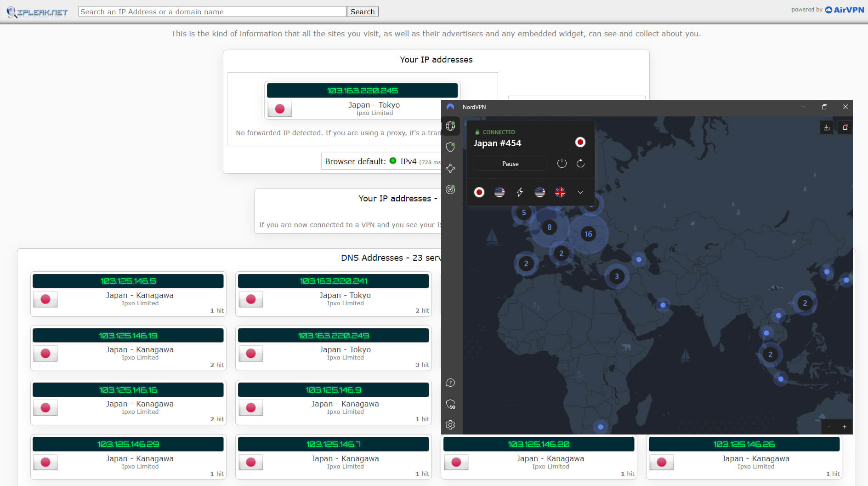Open the shield 90 icon in sidebar
Image resolution: width=868 pixels, height=486 pixels.
click(x=450, y=404)
